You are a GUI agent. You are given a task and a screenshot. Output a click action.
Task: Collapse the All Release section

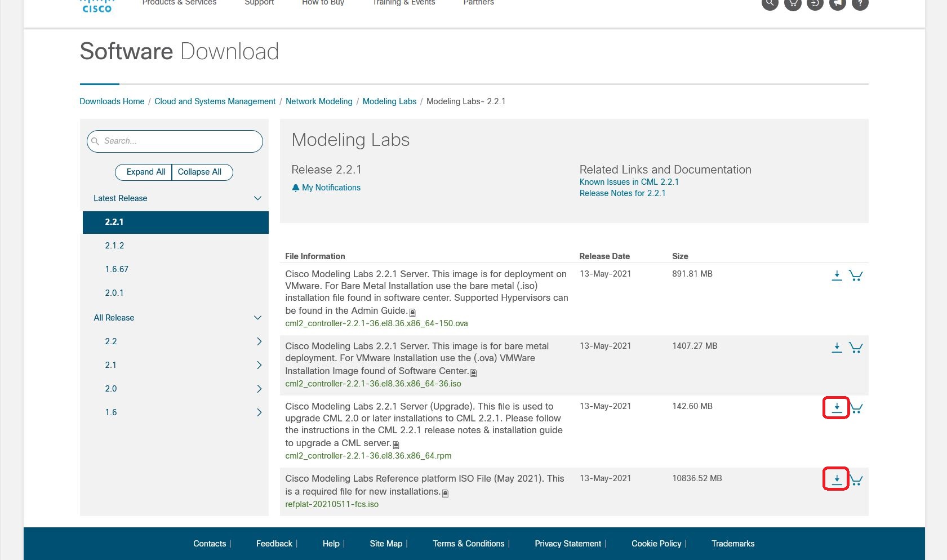point(257,318)
